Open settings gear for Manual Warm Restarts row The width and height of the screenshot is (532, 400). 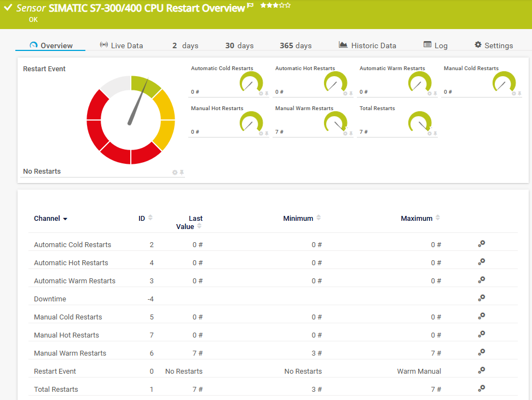pos(481,352)
